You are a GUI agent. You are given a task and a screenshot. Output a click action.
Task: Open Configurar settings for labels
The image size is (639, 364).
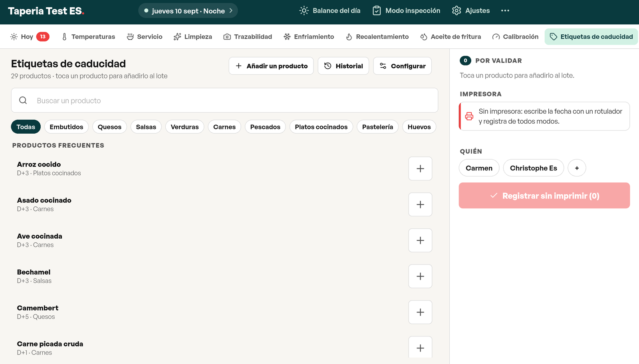click(x=403, y=66)
